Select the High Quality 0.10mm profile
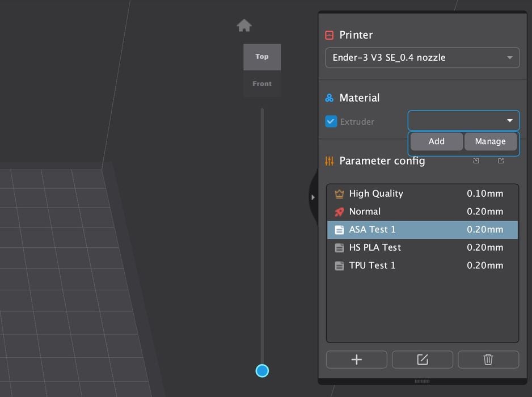This screenshot has width=532, height=397. (422, 193)
